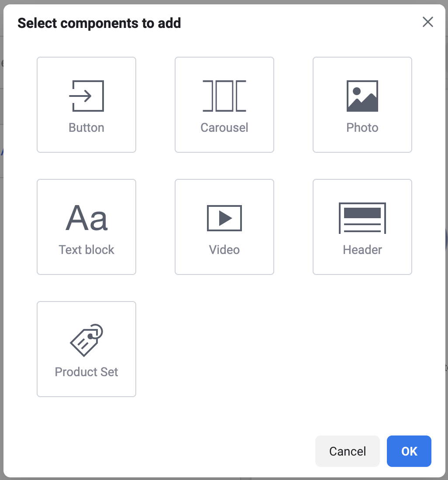Image resolution: width=448 pixels, height=480 pixels.
Task: Click the "Photo" label text
Action: pos(362,128)
